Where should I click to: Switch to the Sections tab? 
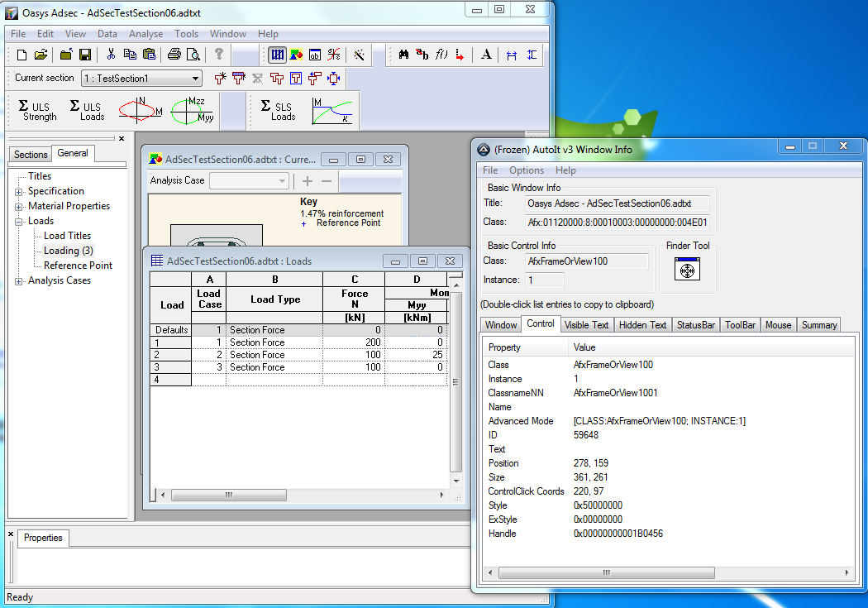point(31,155)
